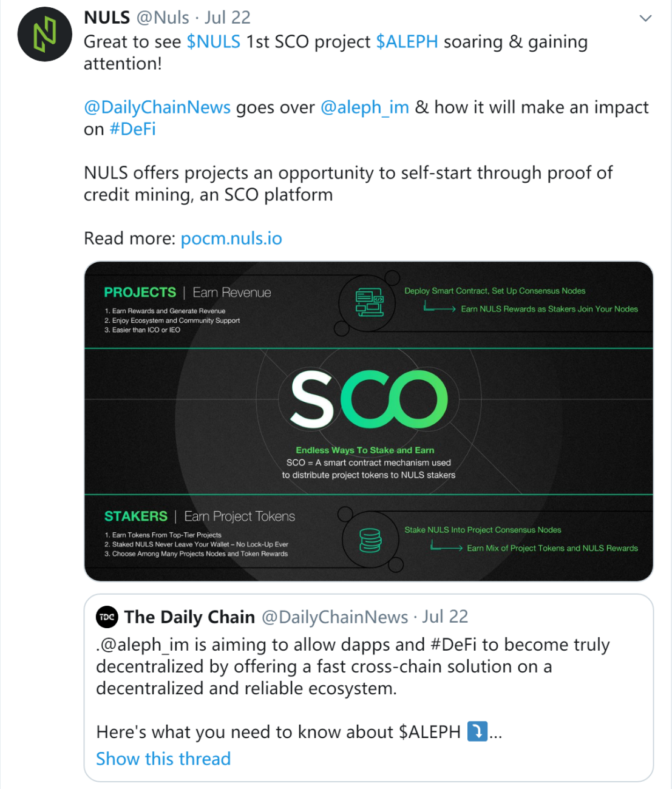Screen dimensions: 672x789
Task: Click the Daily Chain TDC avatar icon
Action: 107,617
